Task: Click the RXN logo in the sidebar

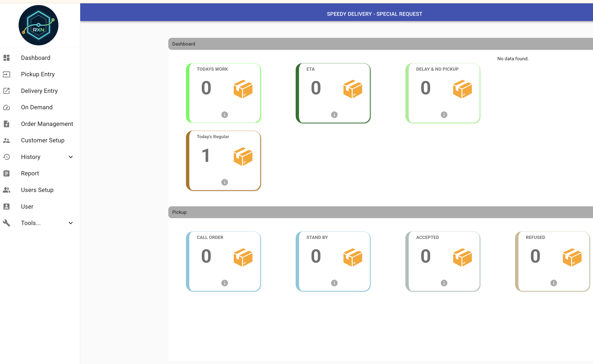Action: click(38, 25)
